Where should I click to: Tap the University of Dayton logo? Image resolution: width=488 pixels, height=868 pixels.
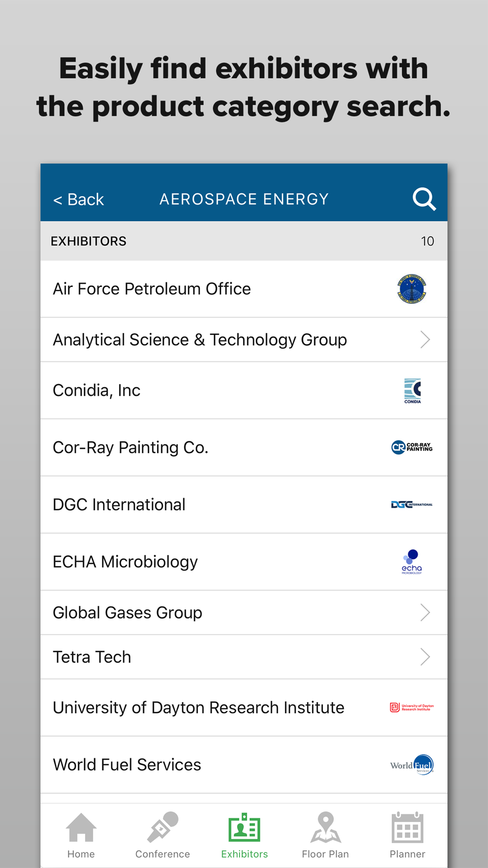(412, 707)
